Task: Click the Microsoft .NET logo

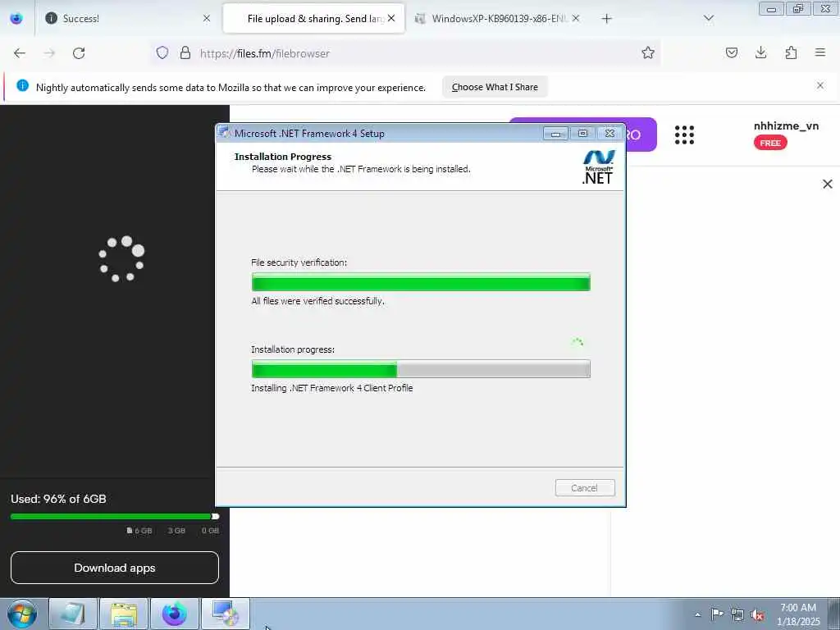Action: point(598,167)
